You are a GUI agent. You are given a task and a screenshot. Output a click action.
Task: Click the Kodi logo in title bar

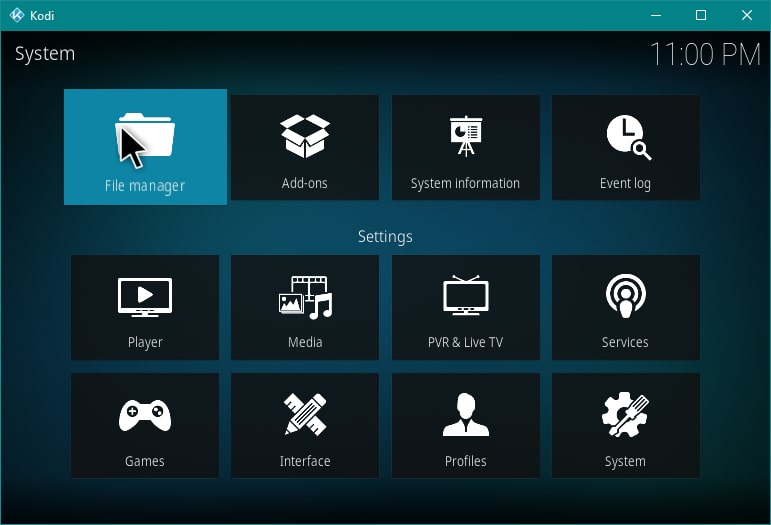tap(17, 15)
